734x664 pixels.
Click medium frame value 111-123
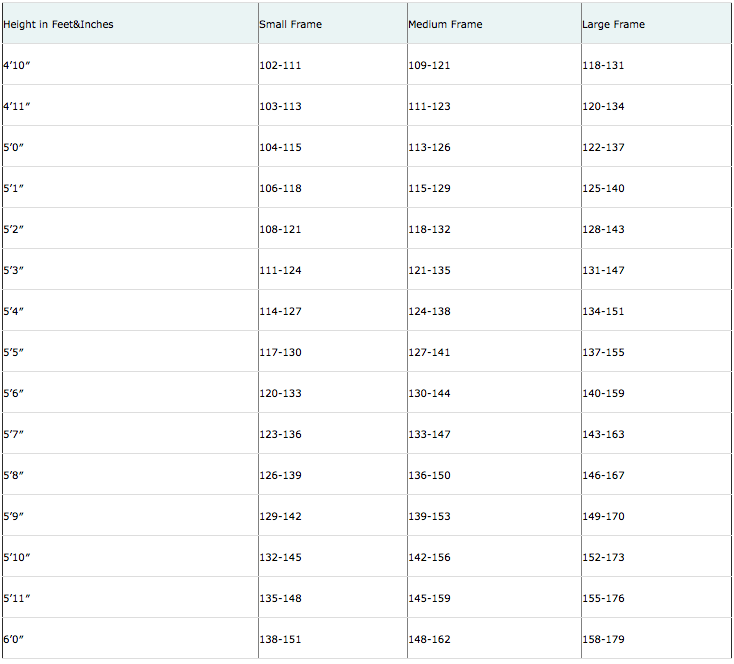[429, 106]
